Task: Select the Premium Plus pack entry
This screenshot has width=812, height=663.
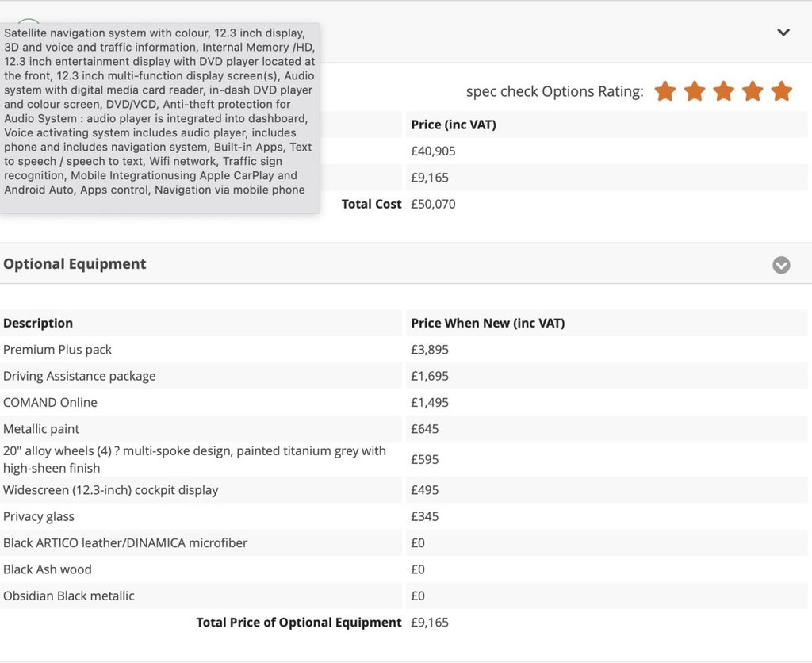Action: (x=57, y=350)
